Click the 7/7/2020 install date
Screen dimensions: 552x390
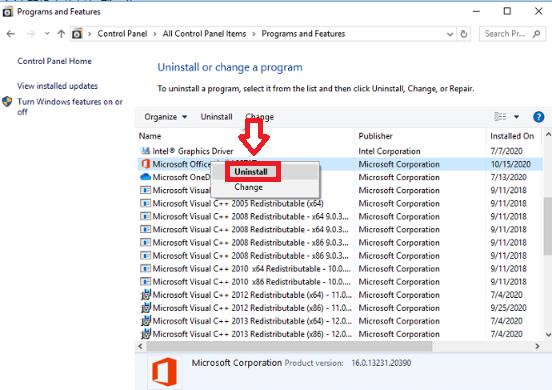tap(506, 151)
